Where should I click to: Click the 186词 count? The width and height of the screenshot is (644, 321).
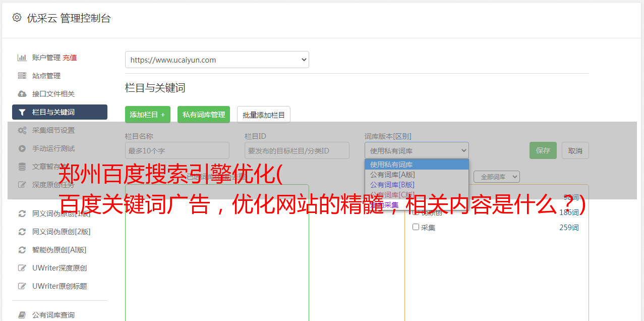[x=569, y=212]
